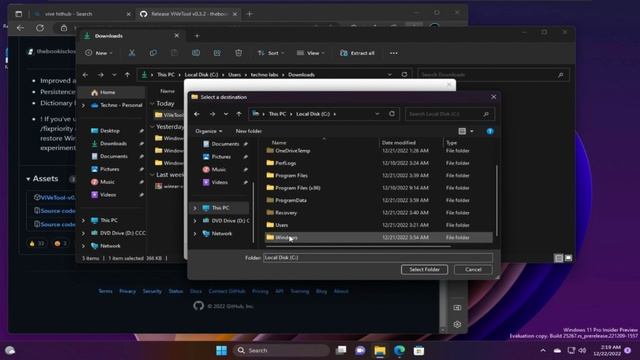Open Microsoft Store from taskbar
The width and height of the screenshot is (640, 360).
(419, 350)
